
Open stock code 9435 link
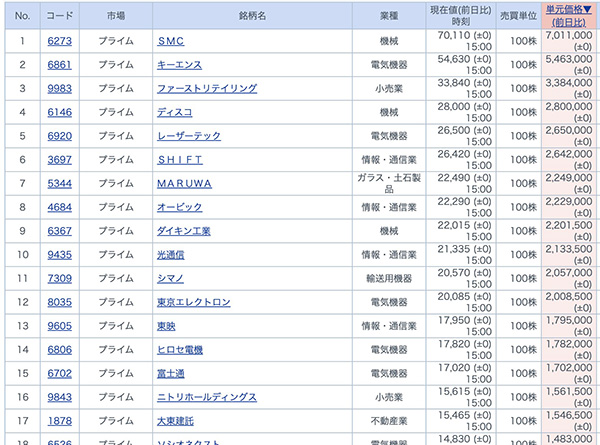tap(57, 254)
